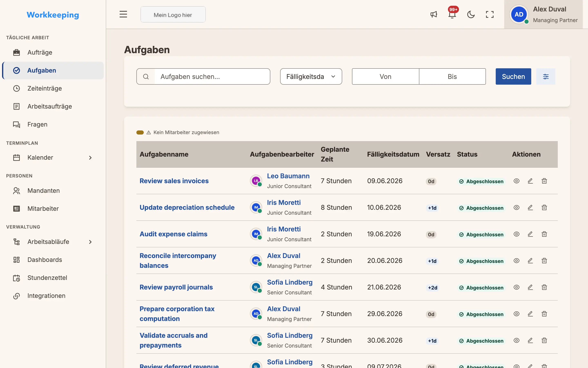The height and width of the screenshot is (368, 588).
Task: Open the Alex Duval profile menu
Action: 543,14
